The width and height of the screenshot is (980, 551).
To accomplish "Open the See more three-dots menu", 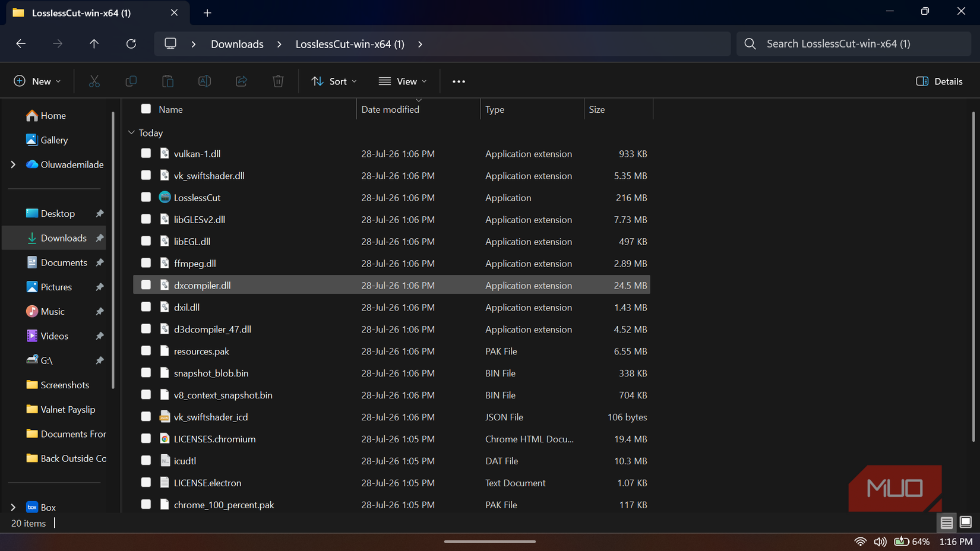I will [459, 81].
